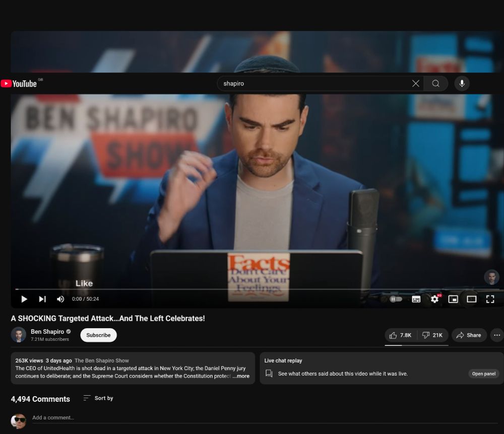Skip to the next video
This screenshot has height=434, width=504.
[42, 299]
